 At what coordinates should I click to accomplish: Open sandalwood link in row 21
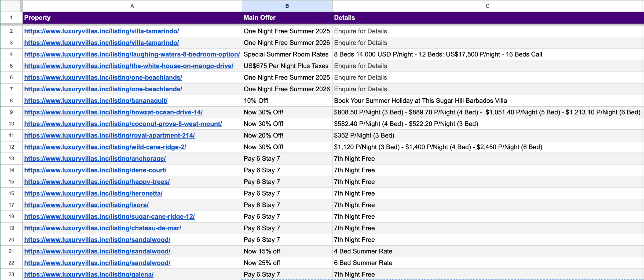[97, 251]
